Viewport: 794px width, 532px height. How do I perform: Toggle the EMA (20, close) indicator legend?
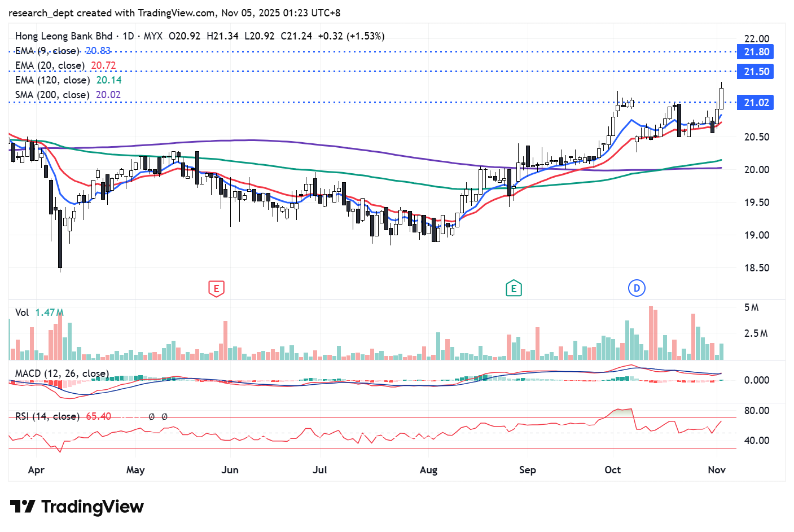[50, 65]
